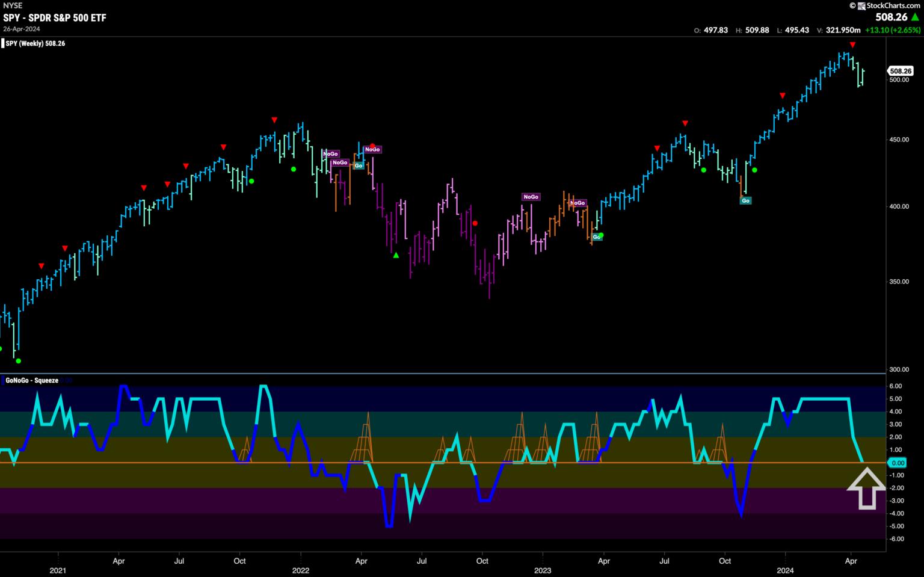The height and width of the screenshot is (577, 924).
Task: Click the +13.10 (+2.65%) change readout
Action: point(892,30)
